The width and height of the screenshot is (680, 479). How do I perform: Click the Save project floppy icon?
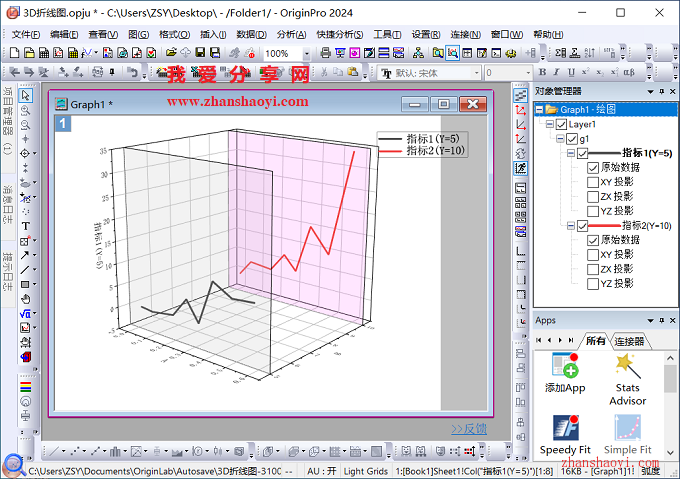pos(200,53)
